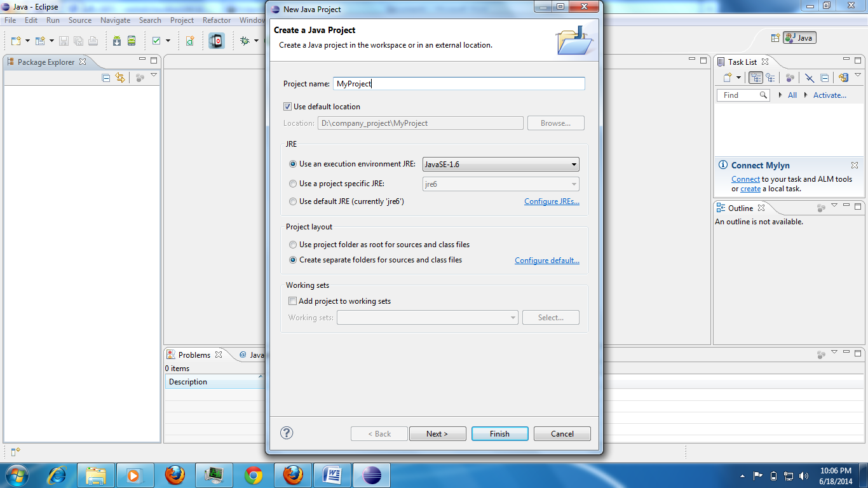Viewport: 868px width, 488px height.
Task: Select Use default JRE radio option
Action: tap(293, 201)
